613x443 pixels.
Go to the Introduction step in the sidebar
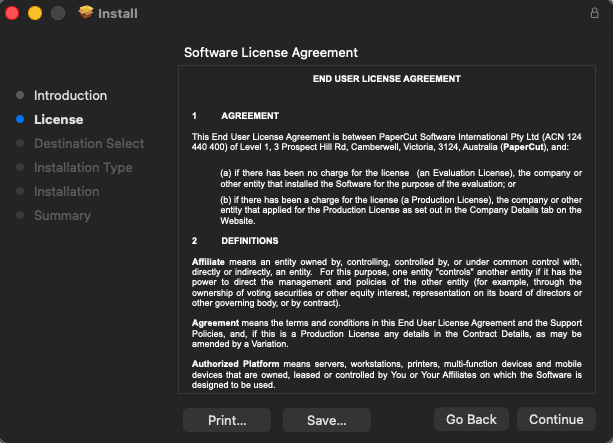tap(70, 96)
